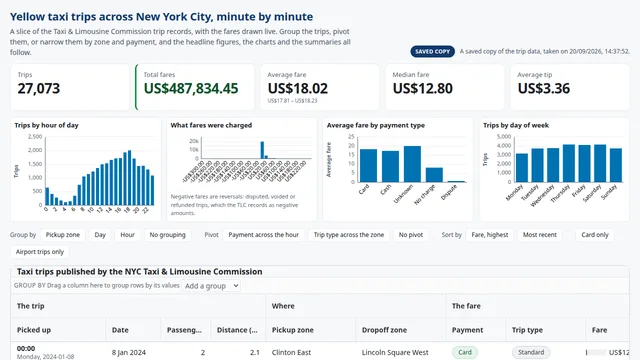Click the Card payment chip in first row
The height and width of the screenshot is (360, 640).
pos(465,352)
